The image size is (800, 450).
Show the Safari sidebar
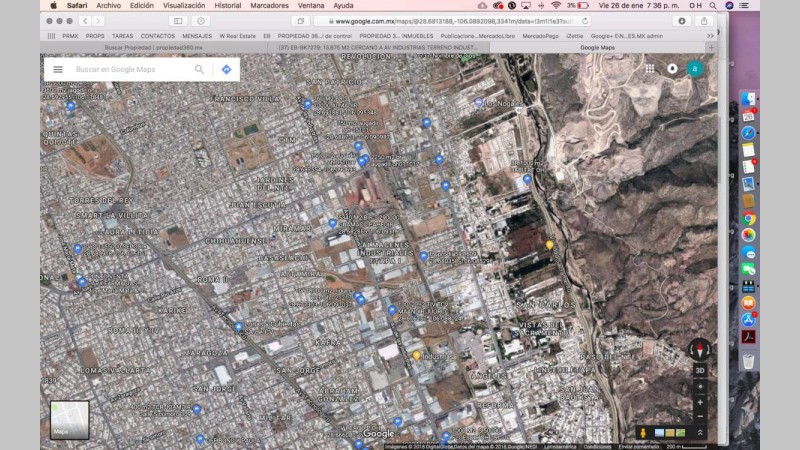click(178, 21)
